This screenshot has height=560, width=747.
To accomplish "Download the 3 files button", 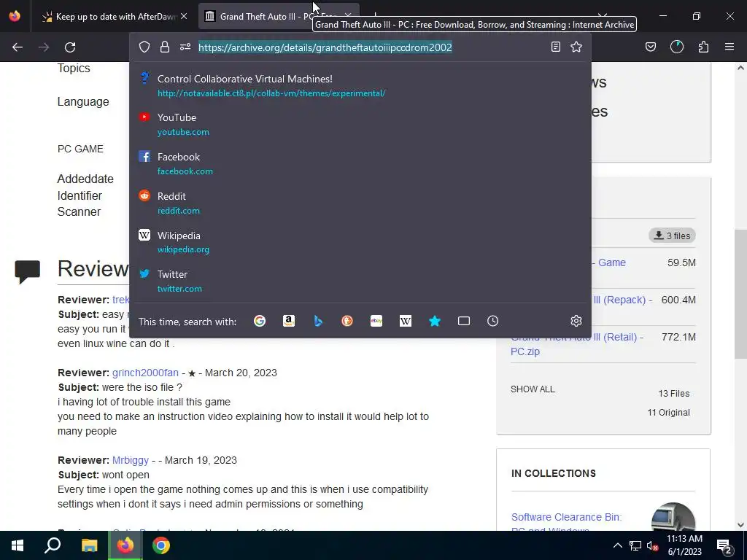I will 672,236.
